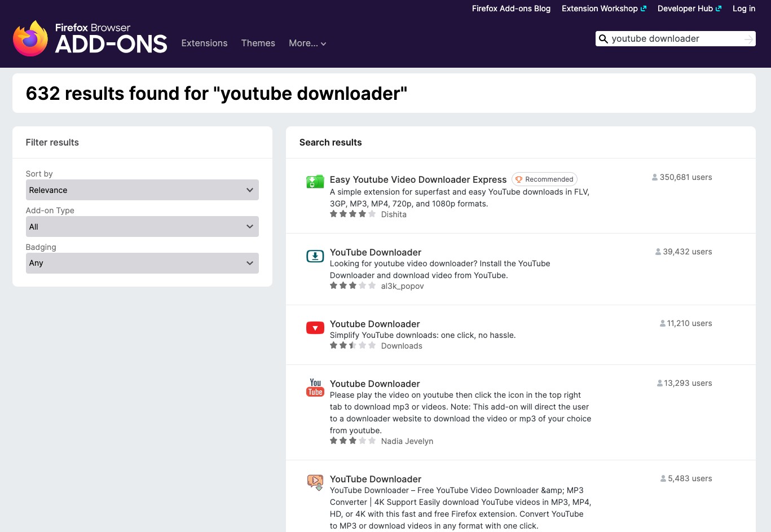Click the star rating for Nadia Jevelyn's add-on
Image resolution: width=771 pixels, height=532 pixels.
coord(353,441)
